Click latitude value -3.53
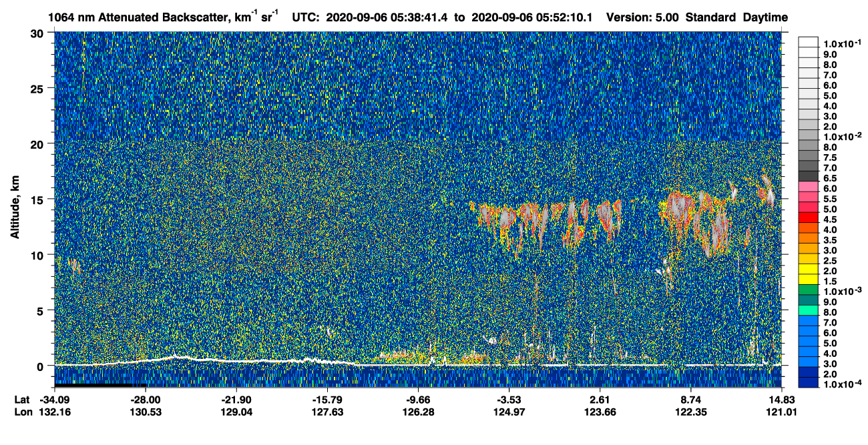Image resolution: width=868 pixels, height=445 pixels. pos(509,399)
